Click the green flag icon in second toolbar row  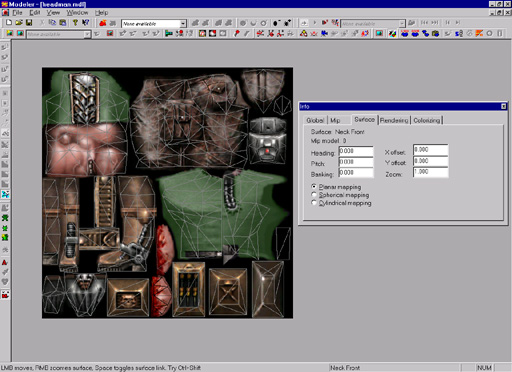pyautogui.click(x=169, y=33)
